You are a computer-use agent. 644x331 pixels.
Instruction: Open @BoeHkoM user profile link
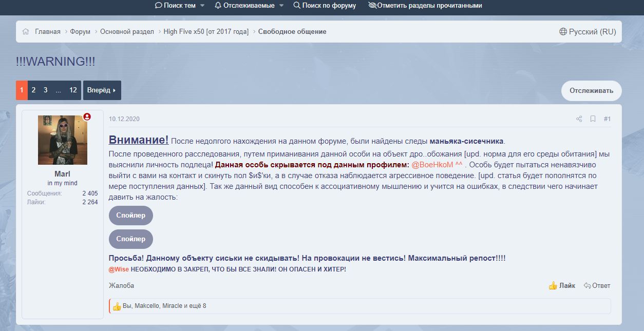click(x=433, y=165)
